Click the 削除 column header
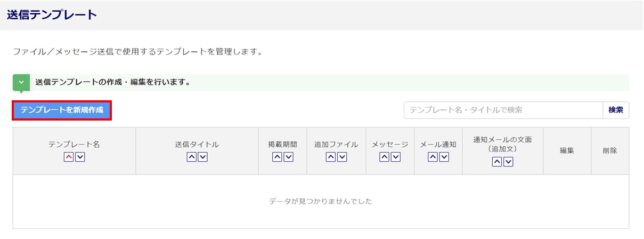The width and height of the screenshot is (644, 239). (x=610, y=150)
